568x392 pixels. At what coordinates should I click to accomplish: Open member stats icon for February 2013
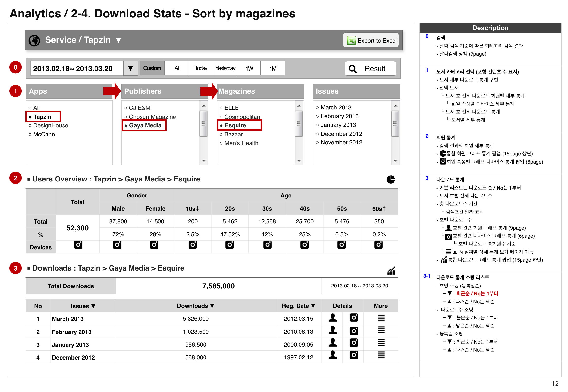coord(333,331)
